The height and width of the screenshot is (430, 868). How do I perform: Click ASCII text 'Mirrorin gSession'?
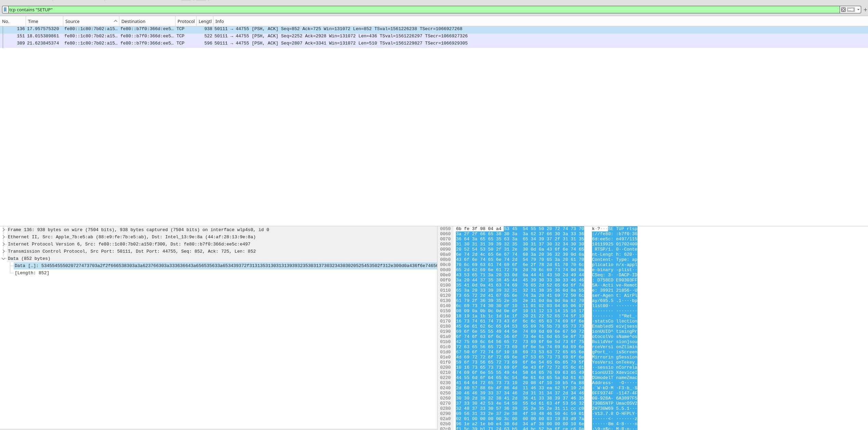click(615, 357)
